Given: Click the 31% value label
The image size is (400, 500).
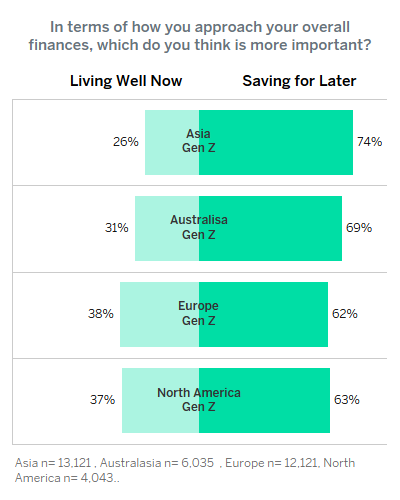Looking at the screenshot, I should 117,228.
